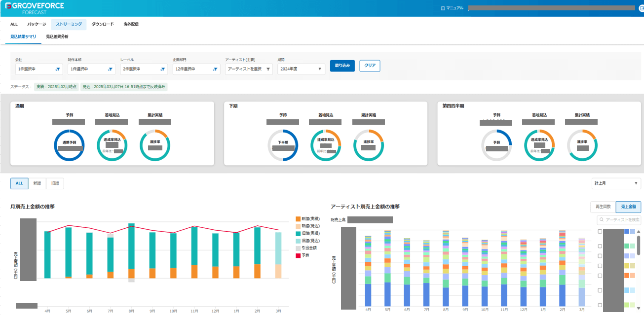Click the 新譜(見込) legend swatch

tap(298, 226)
